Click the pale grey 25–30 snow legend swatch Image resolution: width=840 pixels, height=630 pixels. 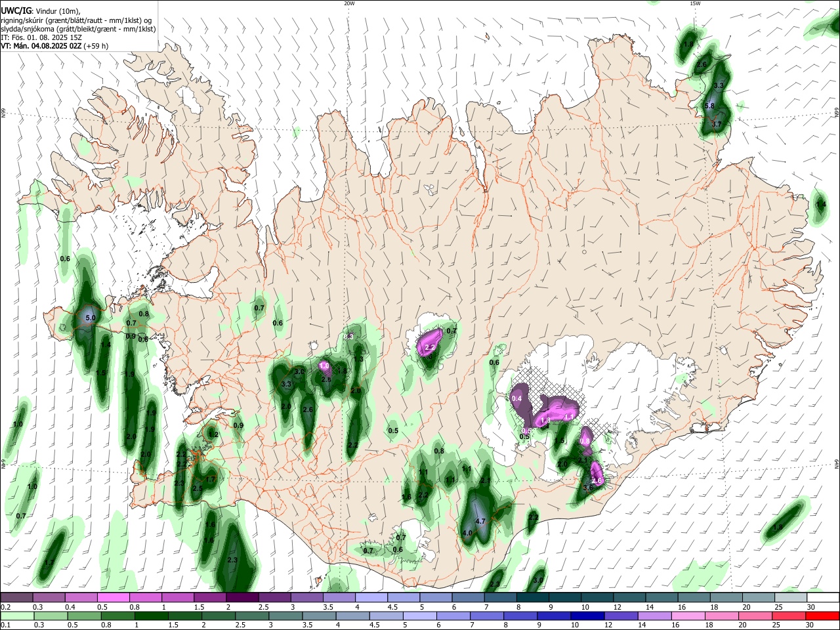click(x=791, y=598)
